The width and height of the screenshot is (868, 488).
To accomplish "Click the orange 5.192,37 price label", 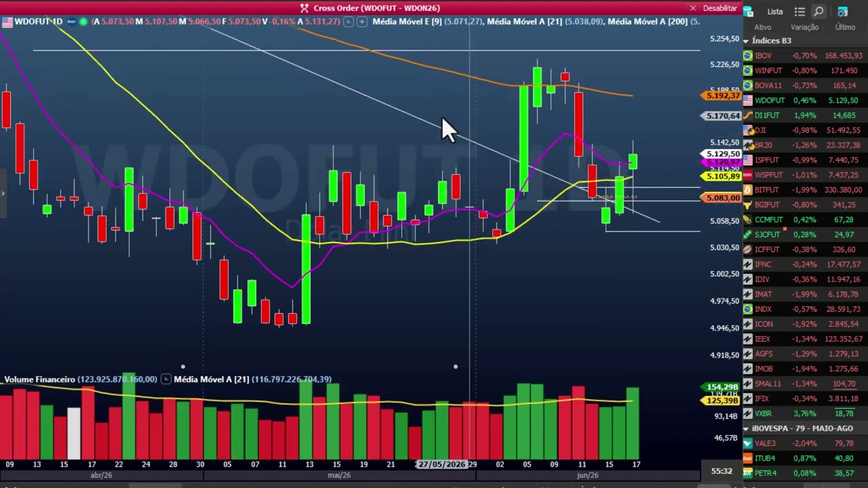I will pyautogui.click(x=722, y=96).
